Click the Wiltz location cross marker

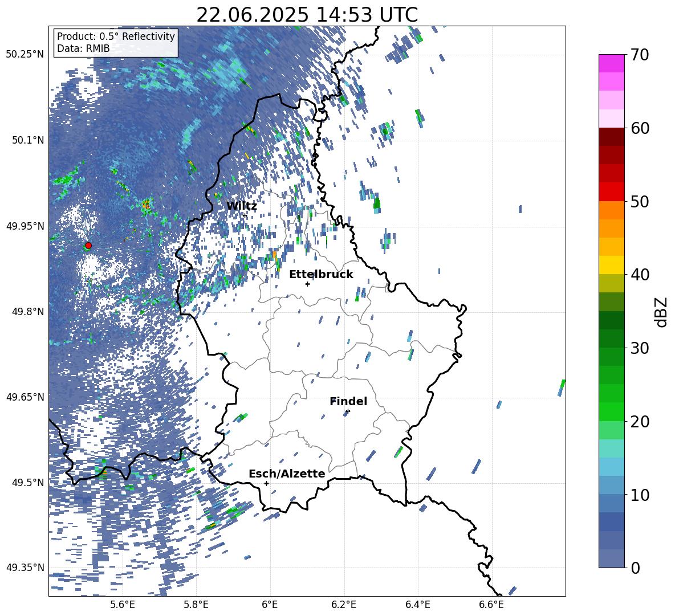(x=245, y=215)
